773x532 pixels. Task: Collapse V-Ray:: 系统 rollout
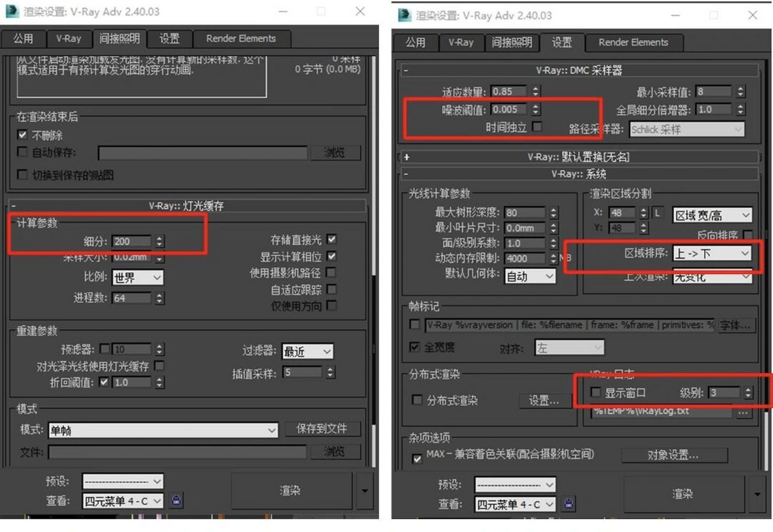click(x=579, y=174)
